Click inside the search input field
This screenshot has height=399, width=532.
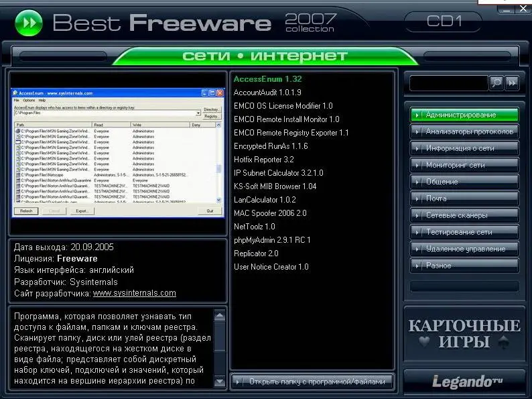(448, 83)
